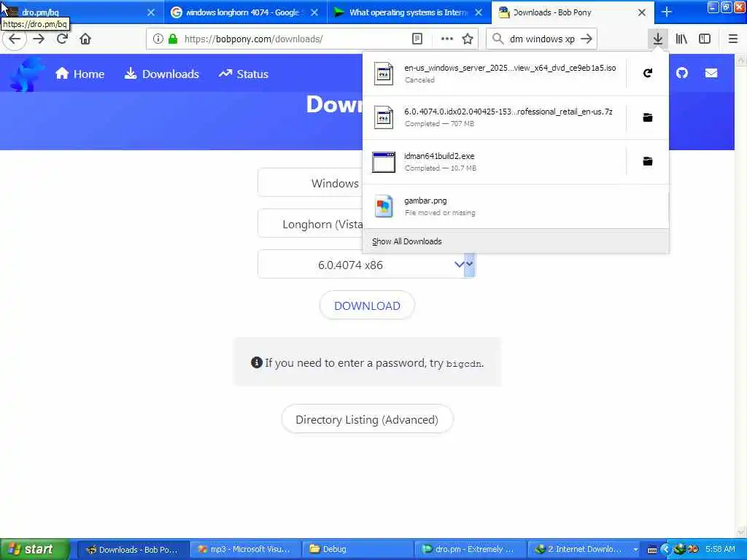Click the search magnifier icon

click(x=498, y=39)
